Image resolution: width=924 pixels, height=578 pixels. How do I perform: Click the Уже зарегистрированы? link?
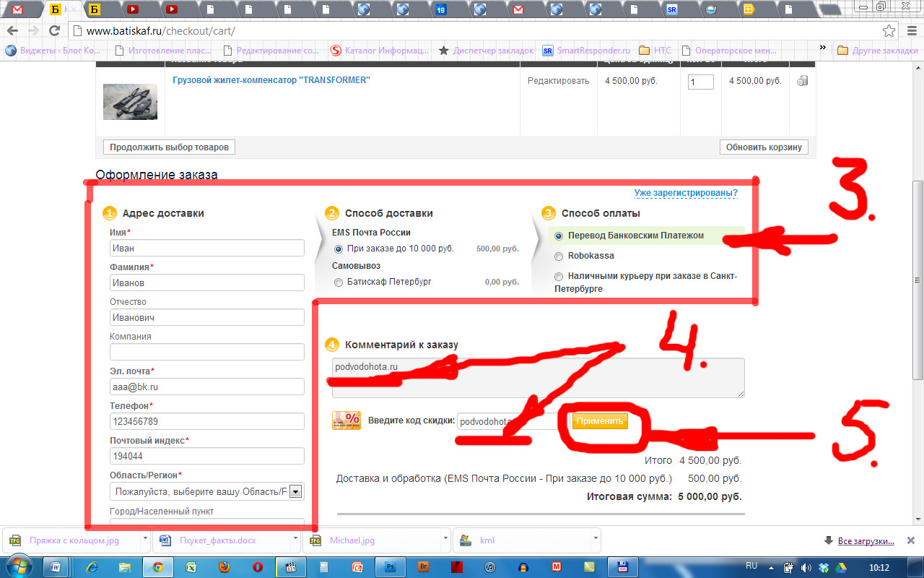(x=686, y=193)
